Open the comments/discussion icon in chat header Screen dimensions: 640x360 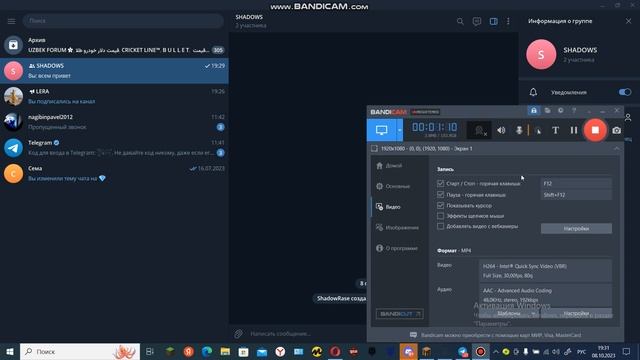click(477, 21)
